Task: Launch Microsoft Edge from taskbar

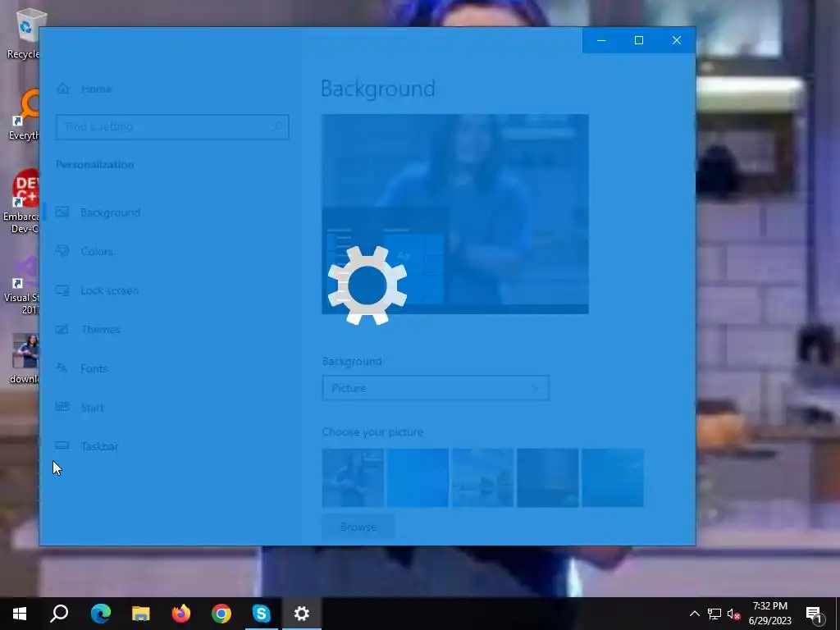Action: point(100,614)
